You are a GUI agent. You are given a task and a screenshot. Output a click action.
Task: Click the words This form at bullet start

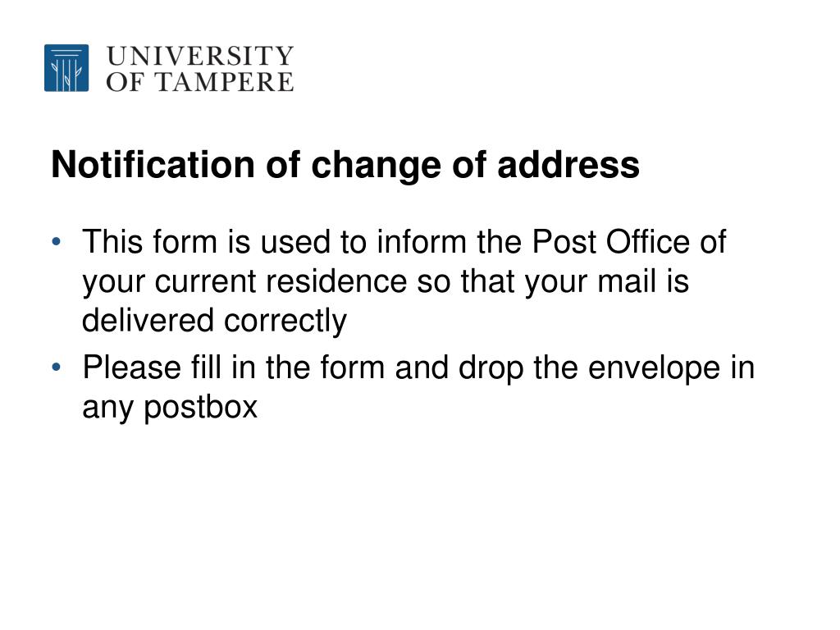coord(149,242)
